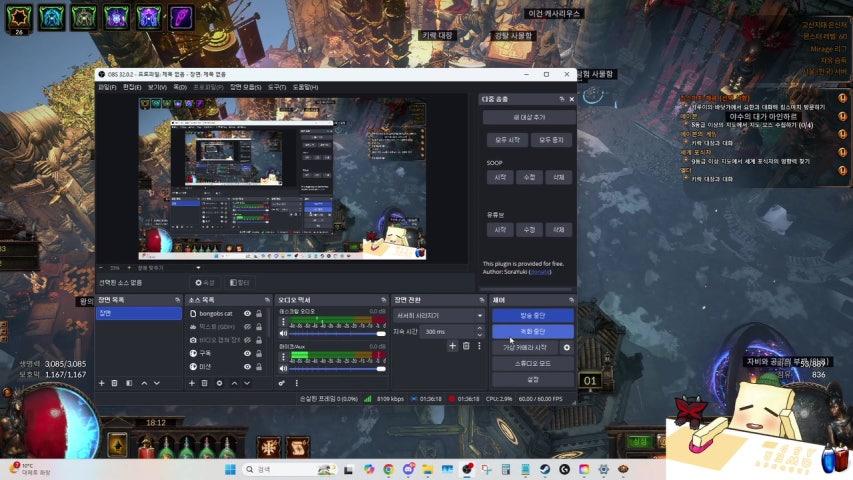Hide the fourth source with eye icon
This screenshot has width=853, height=480.
(248, 353)
